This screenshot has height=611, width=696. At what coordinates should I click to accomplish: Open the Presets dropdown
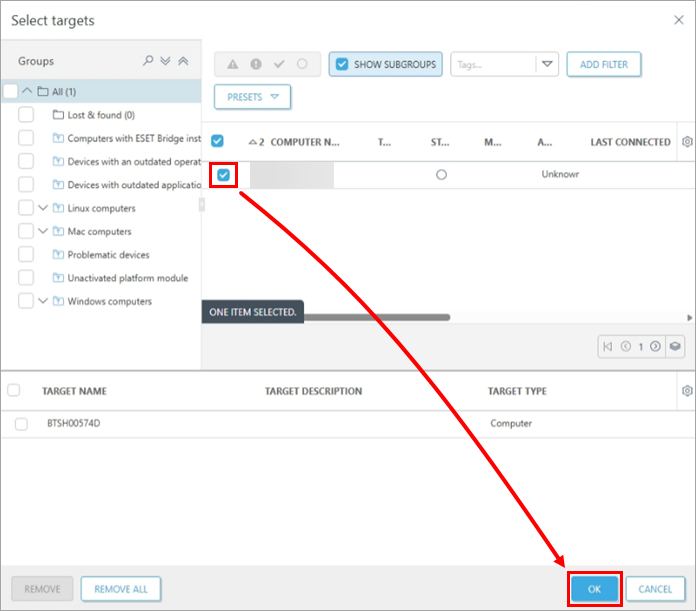[x=252, y=97]
